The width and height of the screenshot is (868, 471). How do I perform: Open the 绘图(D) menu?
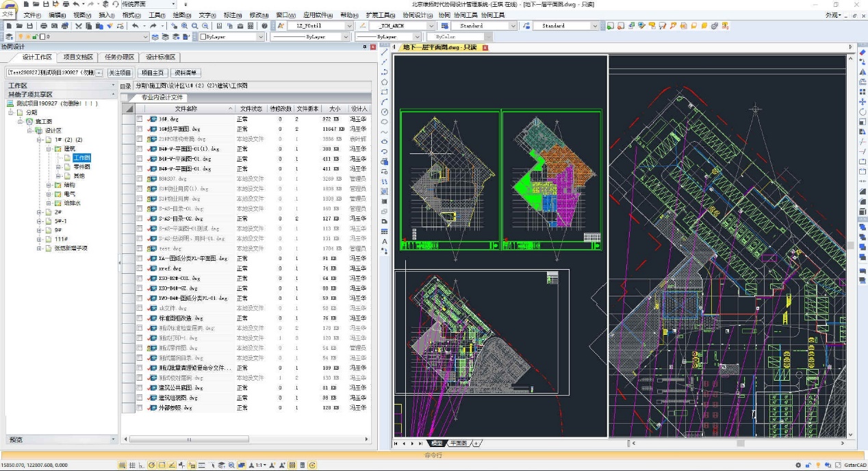pos(182,14)
